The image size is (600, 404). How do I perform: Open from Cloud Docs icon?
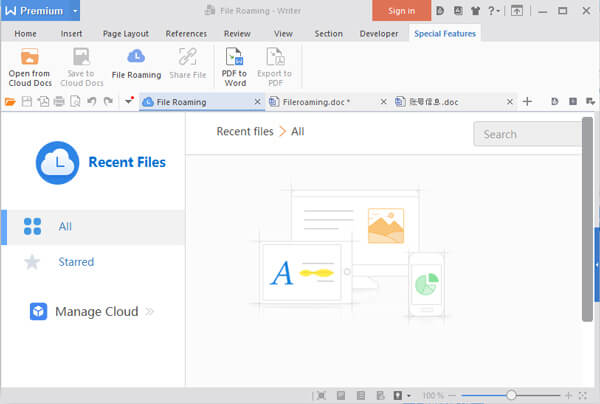pos(29,57)
